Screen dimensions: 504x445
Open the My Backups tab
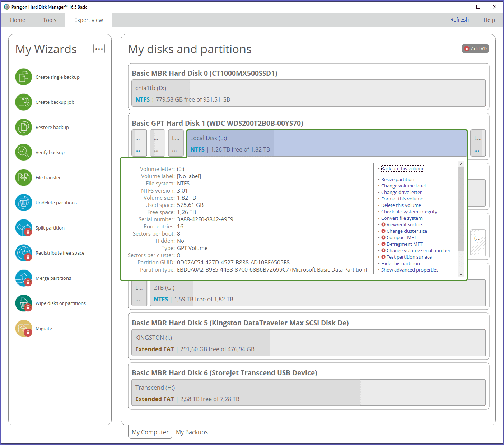[x=192, y=432]
